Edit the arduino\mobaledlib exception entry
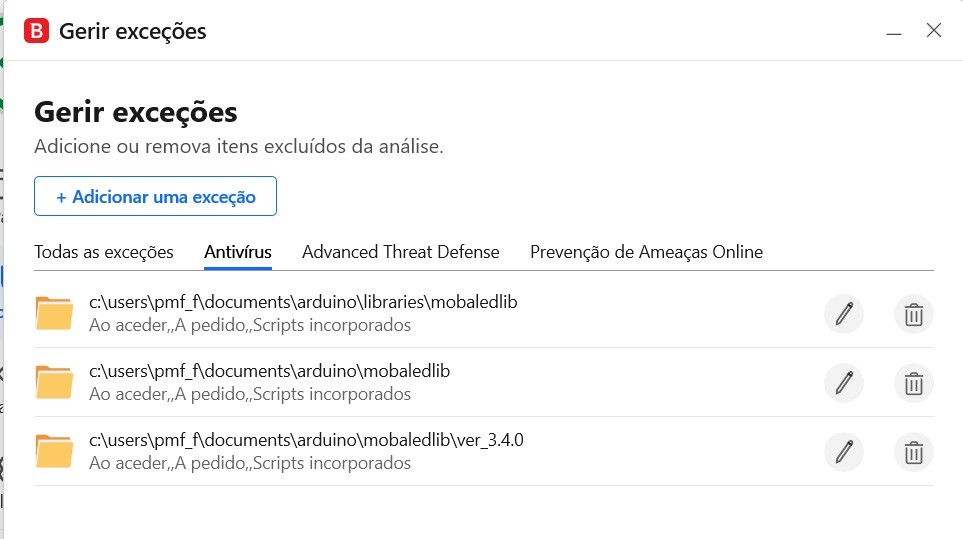Viewport: 963px width, 539px height. [x=843, y=383]
